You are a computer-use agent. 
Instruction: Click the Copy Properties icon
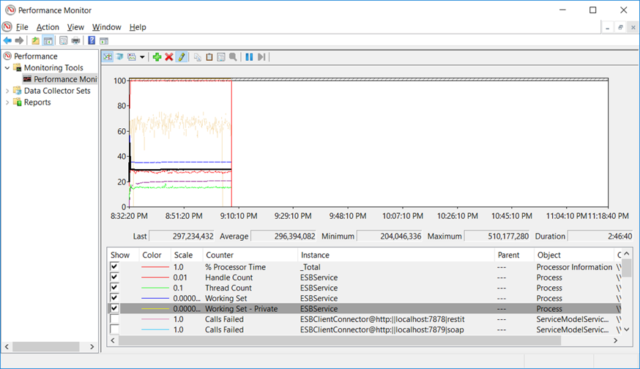click(x=198, y=57)
